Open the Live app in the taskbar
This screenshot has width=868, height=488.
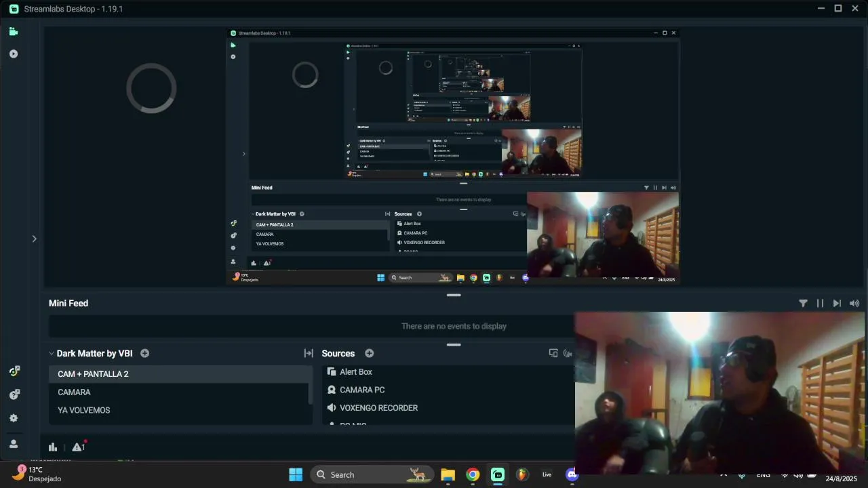pos(547,474)
